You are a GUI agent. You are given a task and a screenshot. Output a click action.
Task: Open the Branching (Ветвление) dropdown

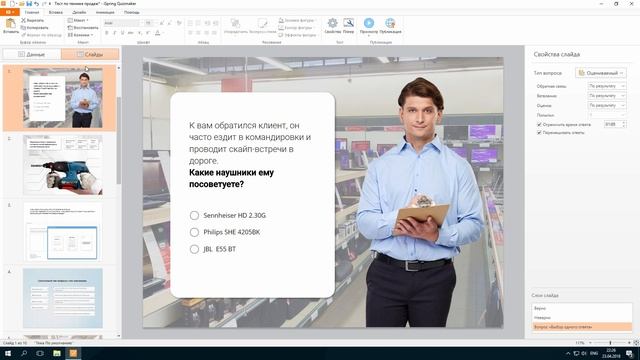pyautogui.click(x=607, y=96)
